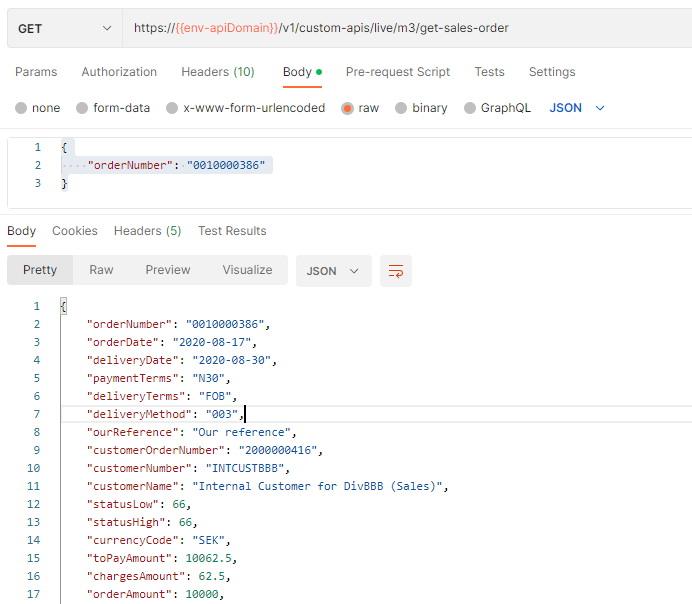Switch to the Tests tab

tap(489, 72)
